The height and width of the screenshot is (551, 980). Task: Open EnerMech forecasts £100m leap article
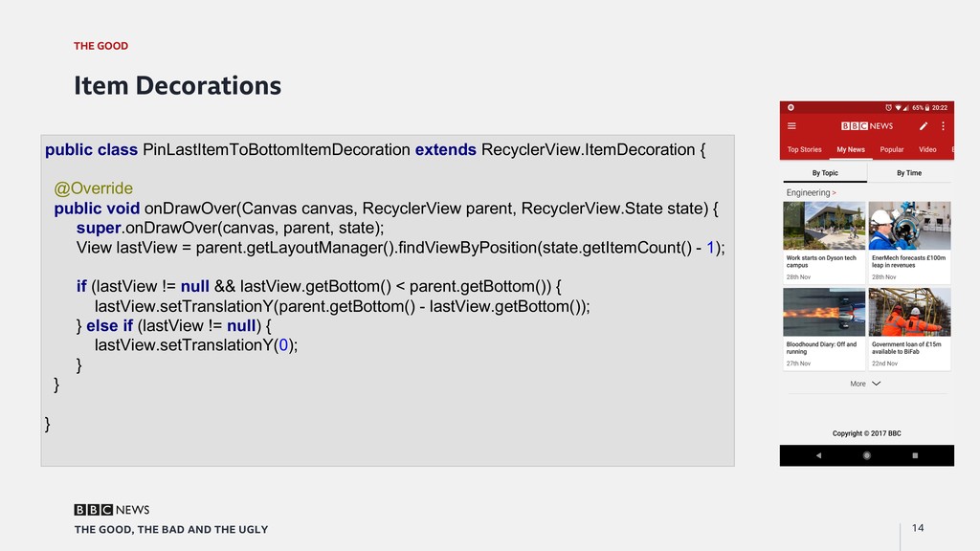click(909, 261)
